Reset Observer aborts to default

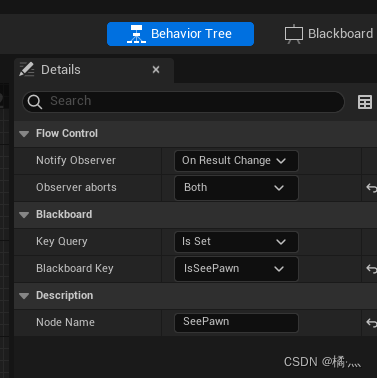tap(371, 188)
